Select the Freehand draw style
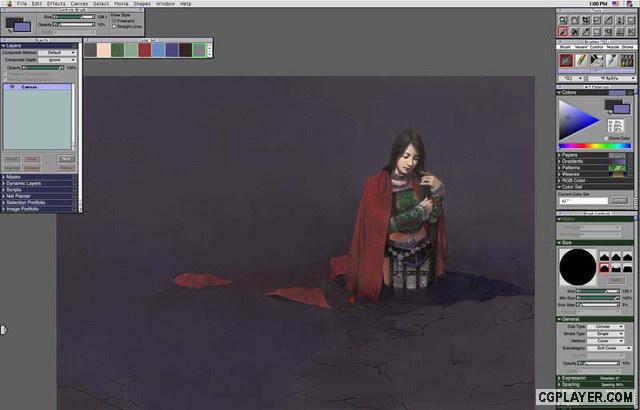 [x=114, y=20]
